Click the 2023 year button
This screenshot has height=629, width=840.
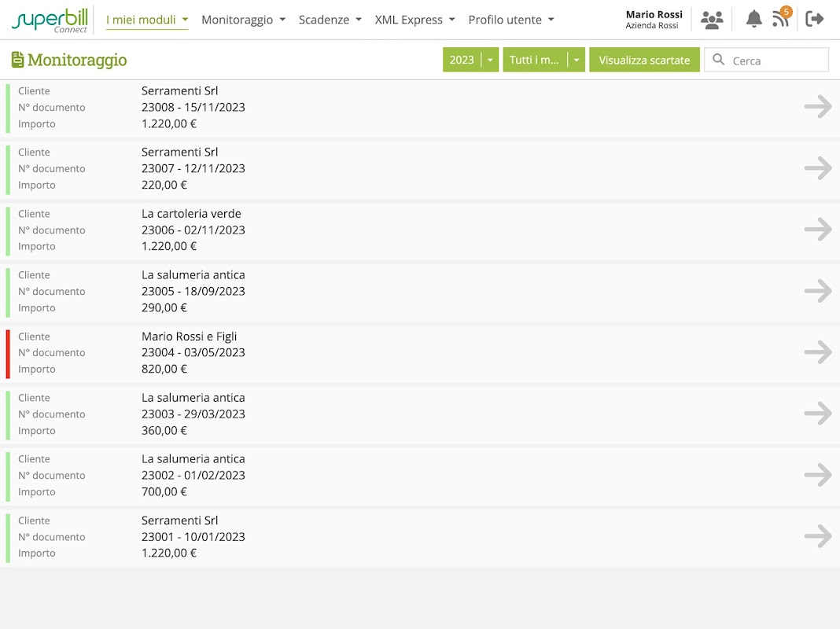462,60
